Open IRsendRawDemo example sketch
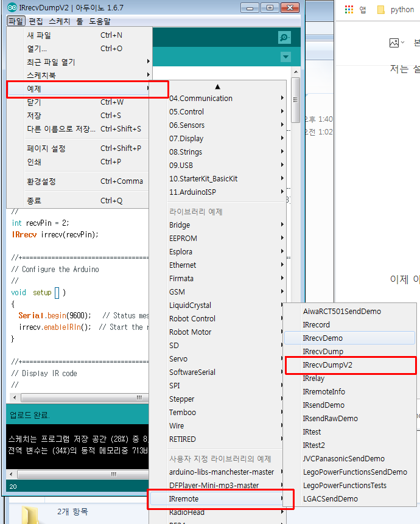Screen dimensions: 420x524 point(349,418)
